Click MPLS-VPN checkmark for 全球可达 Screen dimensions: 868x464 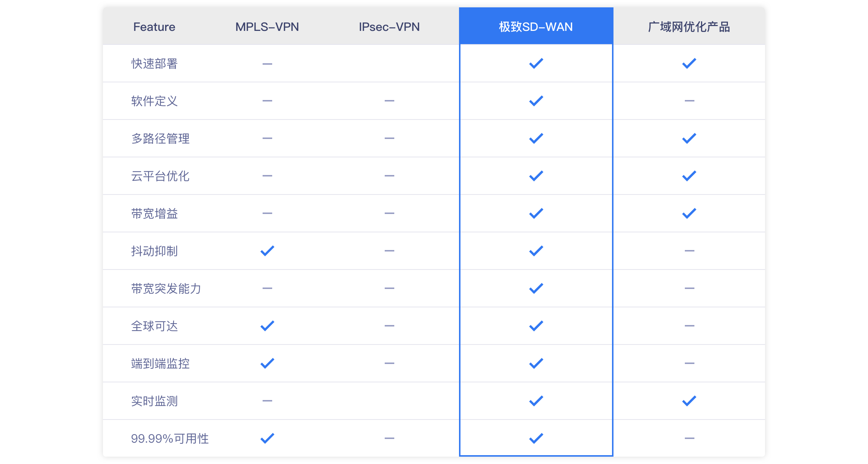click(267, 326)
